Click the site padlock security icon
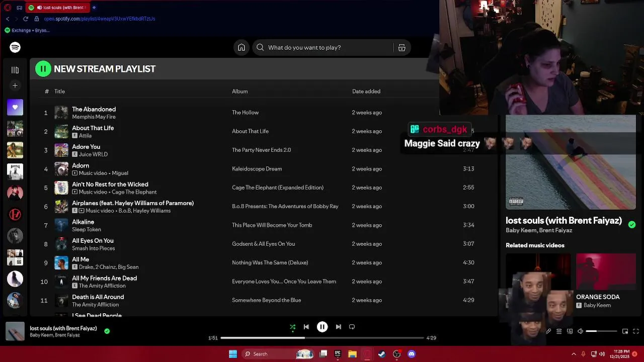Image resolution: width=644 pixels, height=362 pixels. 36,19
